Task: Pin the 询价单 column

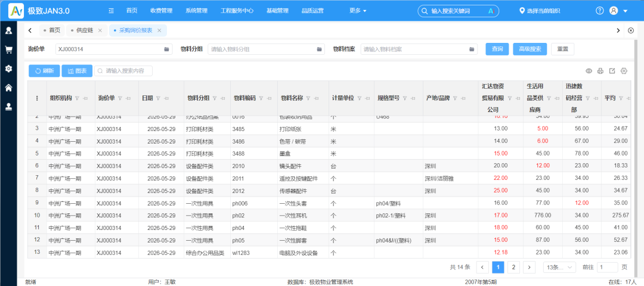Action: 128,98
